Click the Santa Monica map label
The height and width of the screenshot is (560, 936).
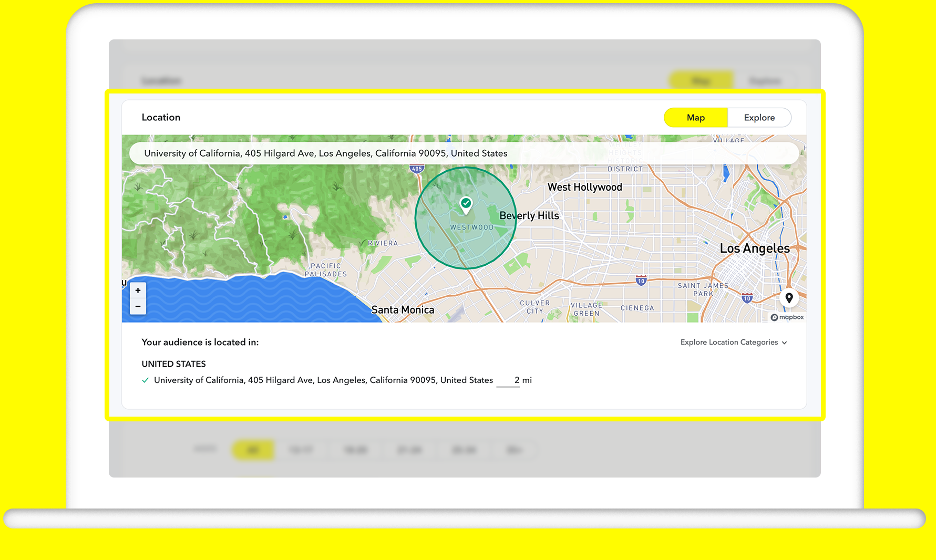pyautogui.click(x=403, y=310)
